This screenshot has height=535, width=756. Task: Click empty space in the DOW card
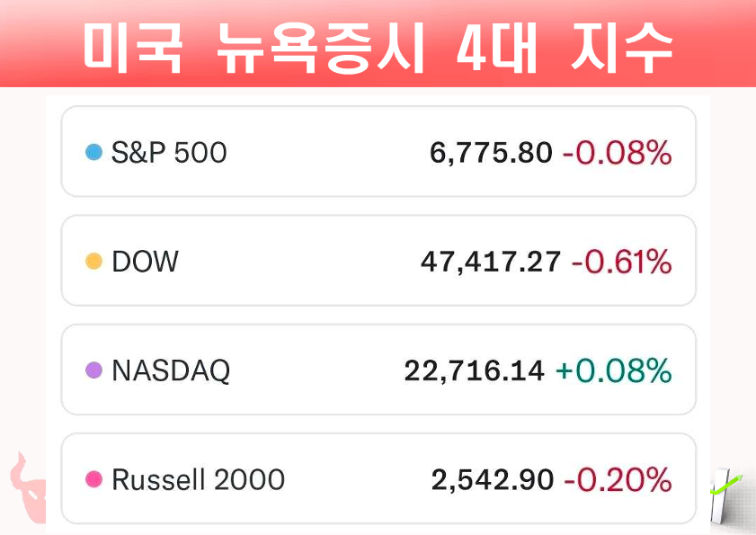(297, 262)
